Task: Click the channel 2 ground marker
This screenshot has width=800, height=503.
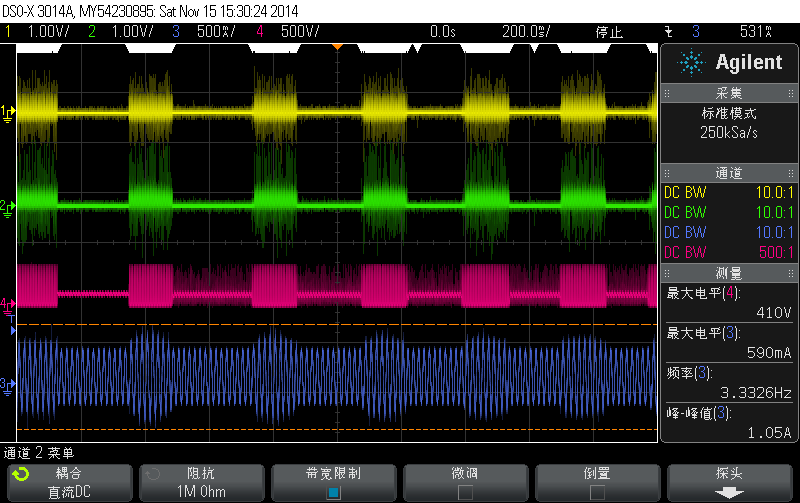Action: pyautogui.click(x=8, y=208)
